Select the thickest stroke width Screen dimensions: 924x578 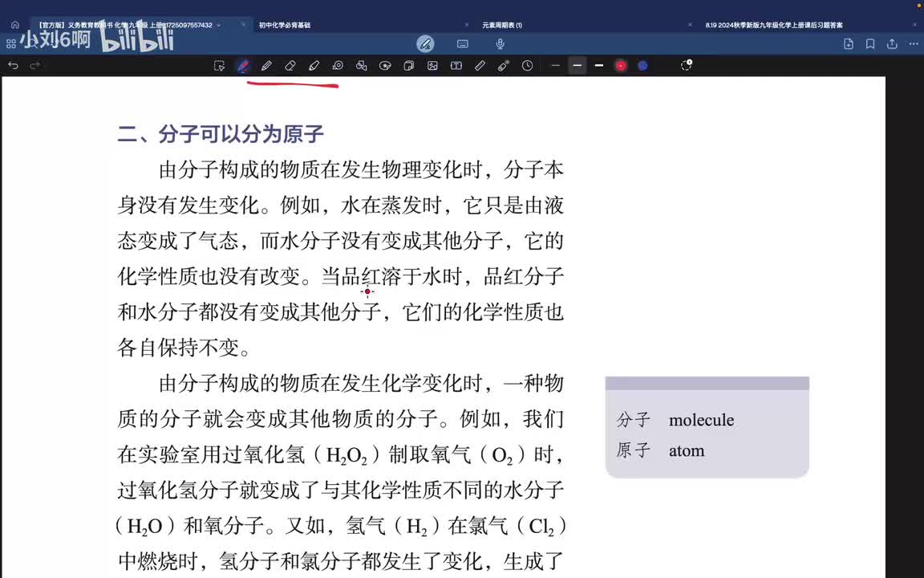pyautogui.click(x=599, y=66)
